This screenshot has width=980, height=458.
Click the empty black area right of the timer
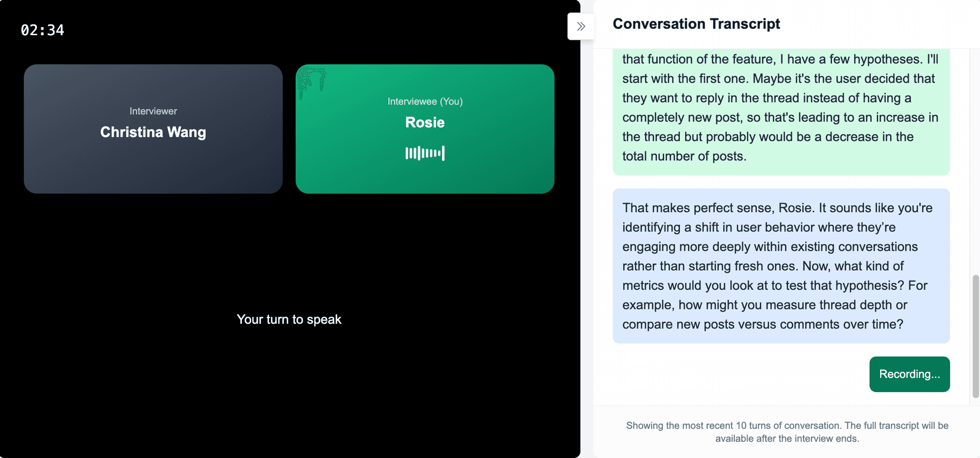coord(306,30)
